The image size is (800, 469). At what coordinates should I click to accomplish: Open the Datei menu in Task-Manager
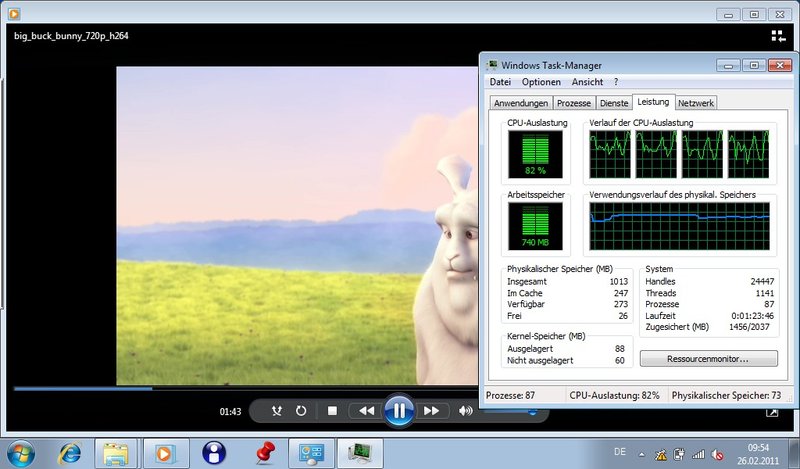[500, 82]
